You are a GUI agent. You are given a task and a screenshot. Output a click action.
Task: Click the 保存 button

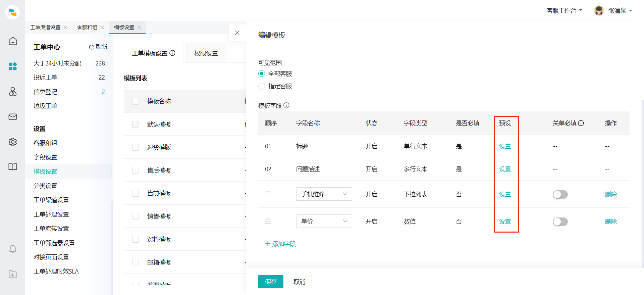pyautogui.click(x=271, y=282)
